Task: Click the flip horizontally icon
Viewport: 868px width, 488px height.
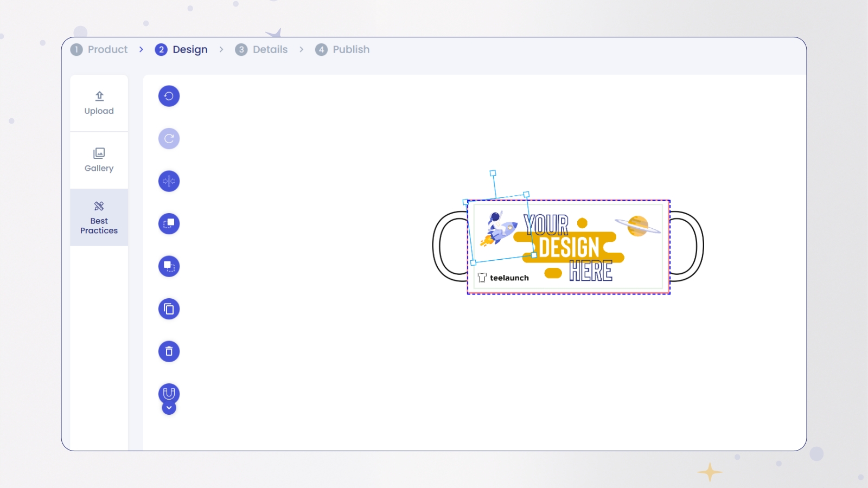Action: point(169,181)
